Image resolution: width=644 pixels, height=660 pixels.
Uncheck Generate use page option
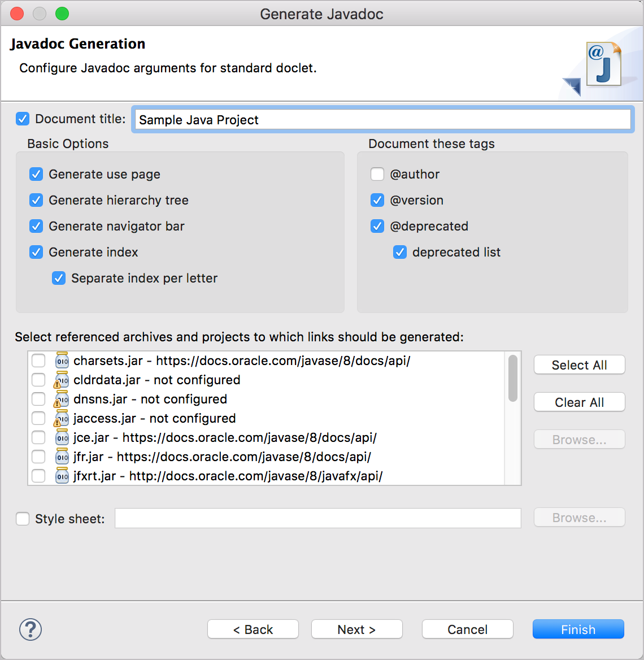click(36, 174)
